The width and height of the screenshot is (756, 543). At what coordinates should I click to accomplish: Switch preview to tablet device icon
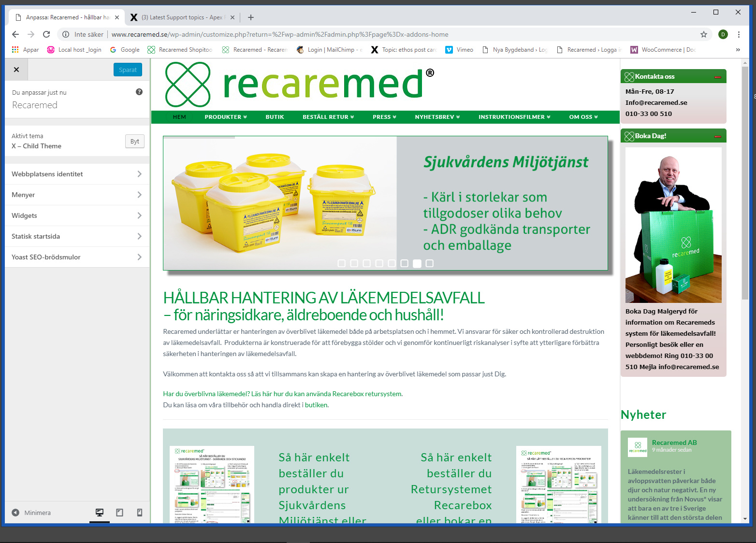(x=119, y=513)
